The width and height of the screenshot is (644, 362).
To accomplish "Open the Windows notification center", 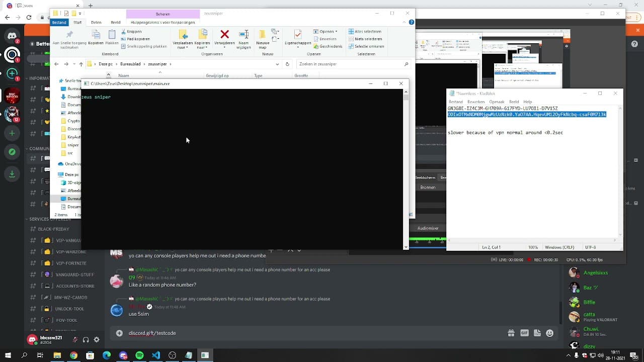I will pos(633,355).
